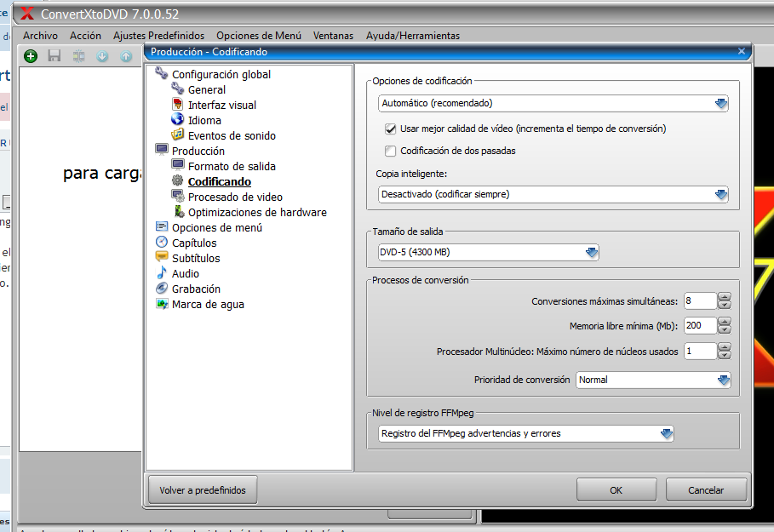Select the Configuración global tree item
This screenshot has height=532, width=774.
[x=221, y=75]
